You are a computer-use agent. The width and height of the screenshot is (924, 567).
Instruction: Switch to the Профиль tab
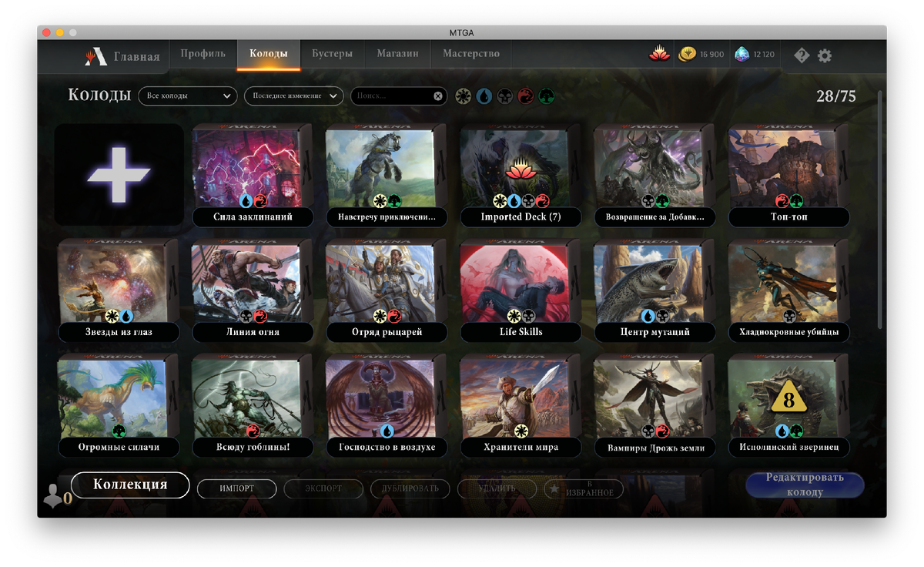[x=203, y=54]
